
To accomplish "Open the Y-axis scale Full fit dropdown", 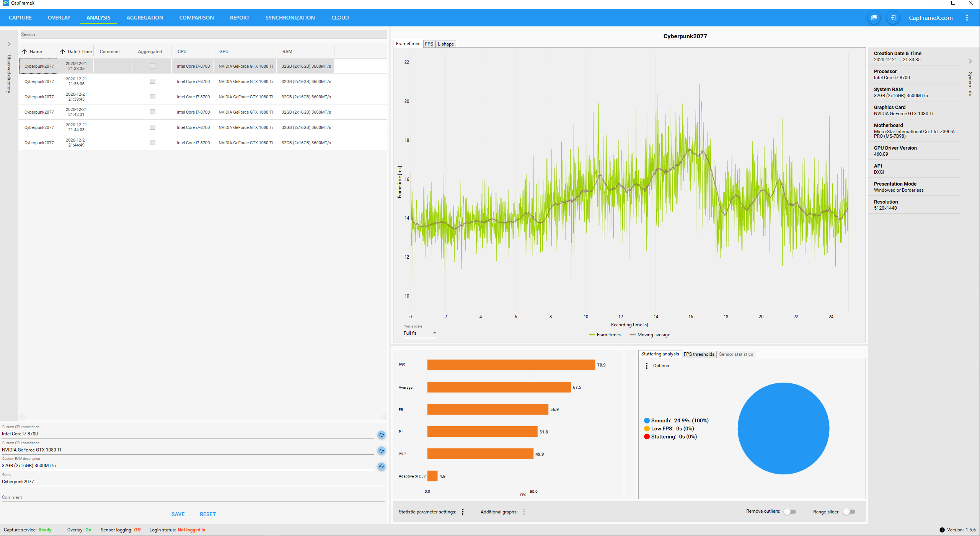I will tap(420, 333).
